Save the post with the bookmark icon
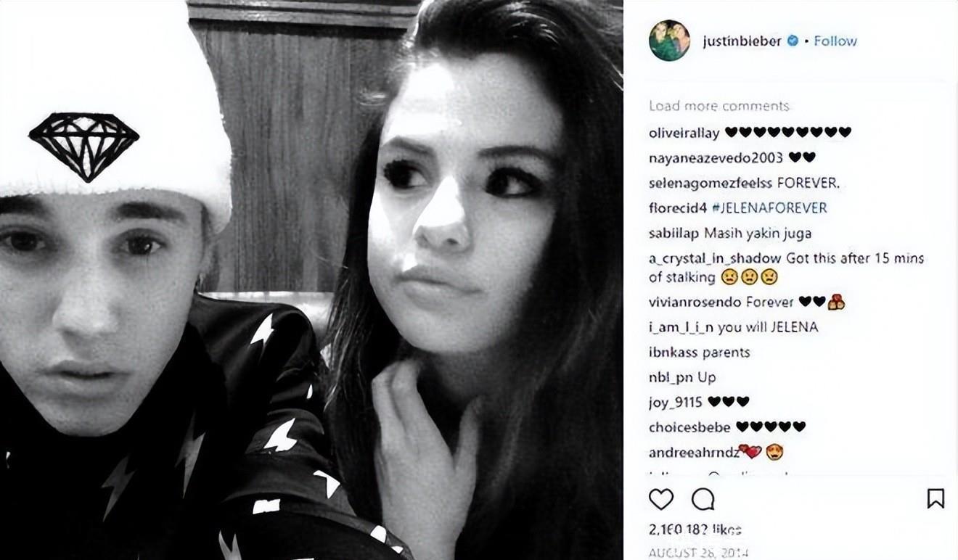Image resolution: width=958 pixels, height=560 pixels. point(936,498)
